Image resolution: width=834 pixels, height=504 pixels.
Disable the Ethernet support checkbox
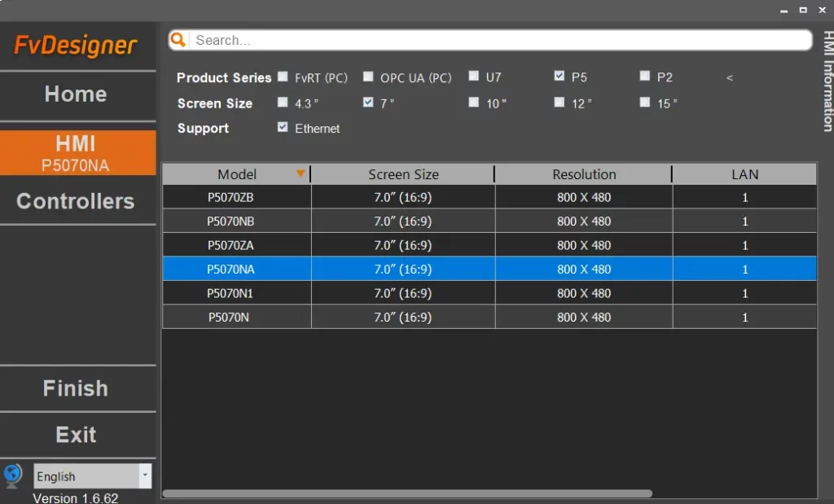283,128
